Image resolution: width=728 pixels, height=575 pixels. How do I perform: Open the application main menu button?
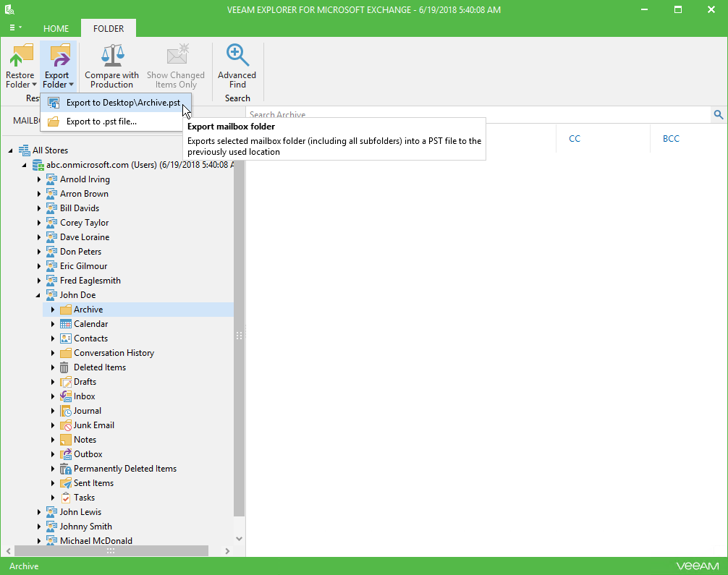pos(15,27)
